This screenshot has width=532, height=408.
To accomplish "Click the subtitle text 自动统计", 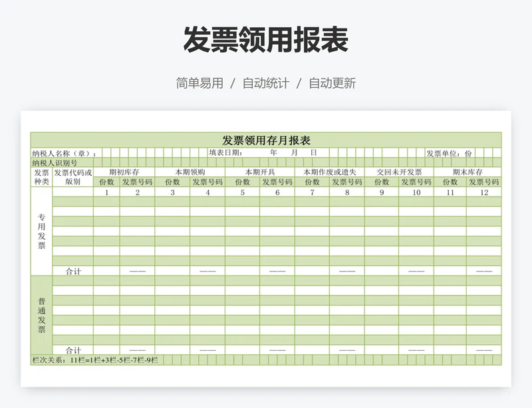I will [266, 83].
